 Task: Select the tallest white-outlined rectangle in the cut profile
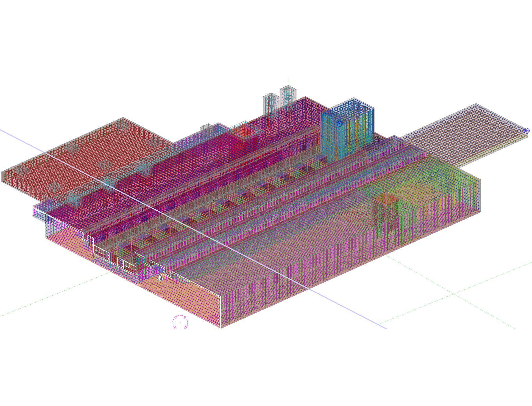[x=139, y=262]
